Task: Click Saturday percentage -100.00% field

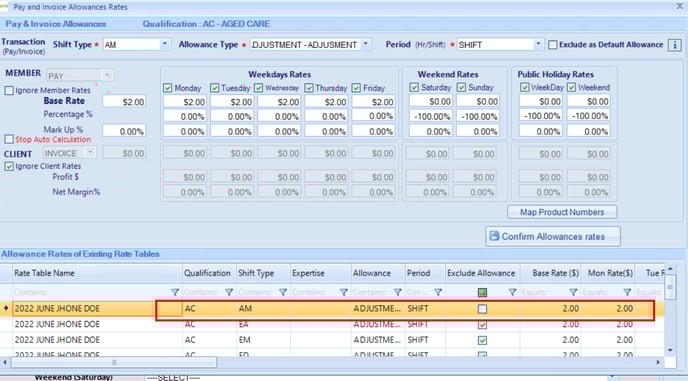Action: click(431, 116)
